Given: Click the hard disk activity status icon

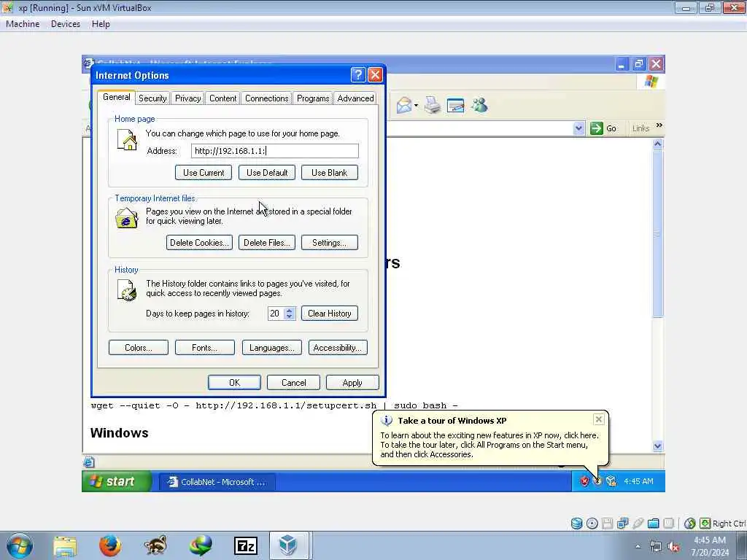Looking at the screenshot, I should pos(576,524).
